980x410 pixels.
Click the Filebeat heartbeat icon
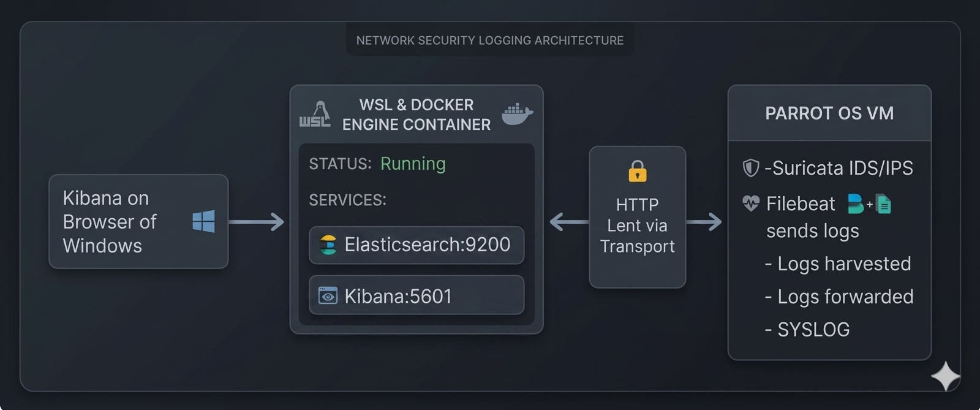click(x=751, y=203)
